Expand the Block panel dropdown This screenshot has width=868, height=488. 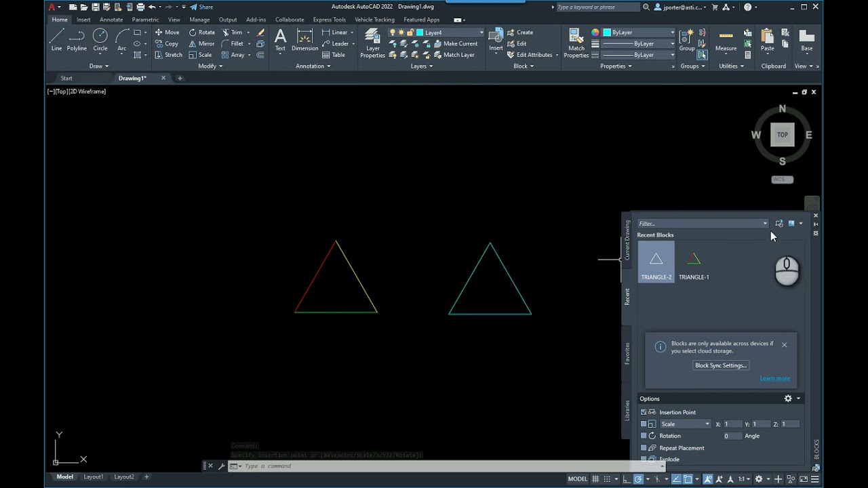coord(524,66)
